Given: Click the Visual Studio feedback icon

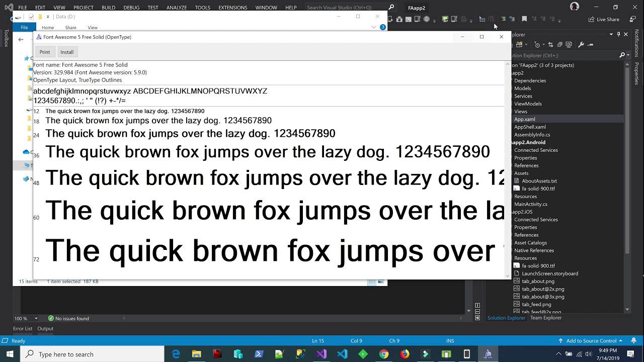Looking at the screenshot, I should point(633,19).
